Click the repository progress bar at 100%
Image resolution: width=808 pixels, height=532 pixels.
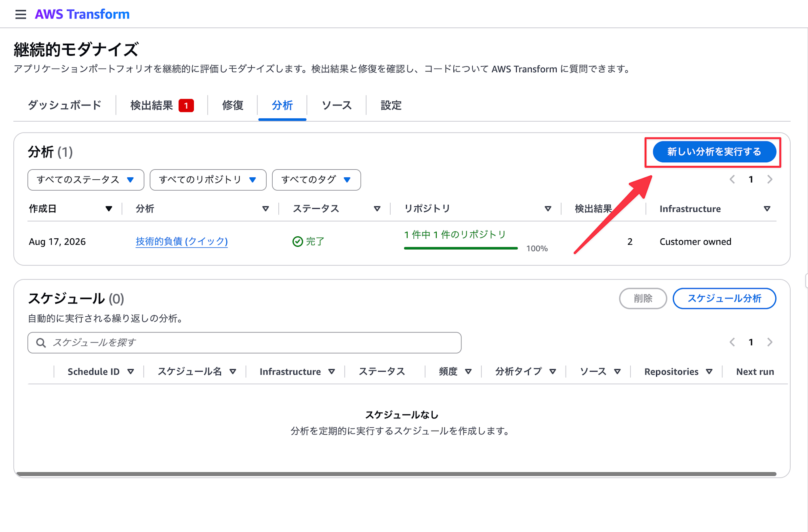click(x=461, y=248)
